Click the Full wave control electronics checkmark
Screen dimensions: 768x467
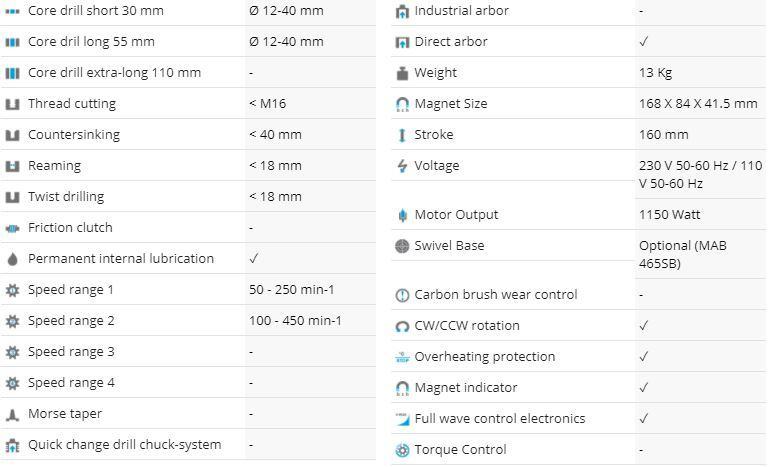click(644, 419)
